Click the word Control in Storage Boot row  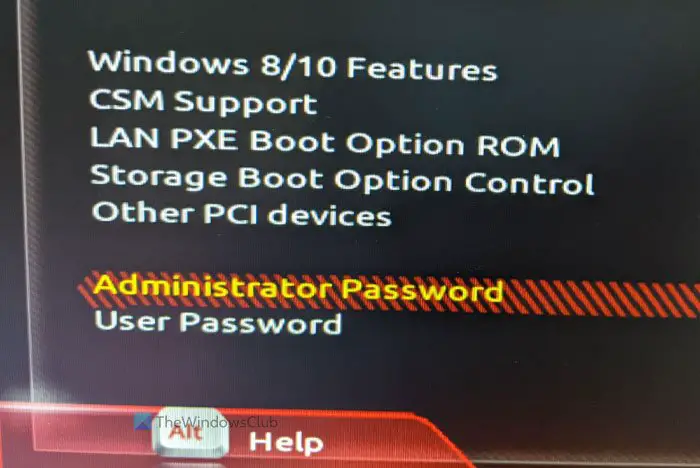(529, 182)
